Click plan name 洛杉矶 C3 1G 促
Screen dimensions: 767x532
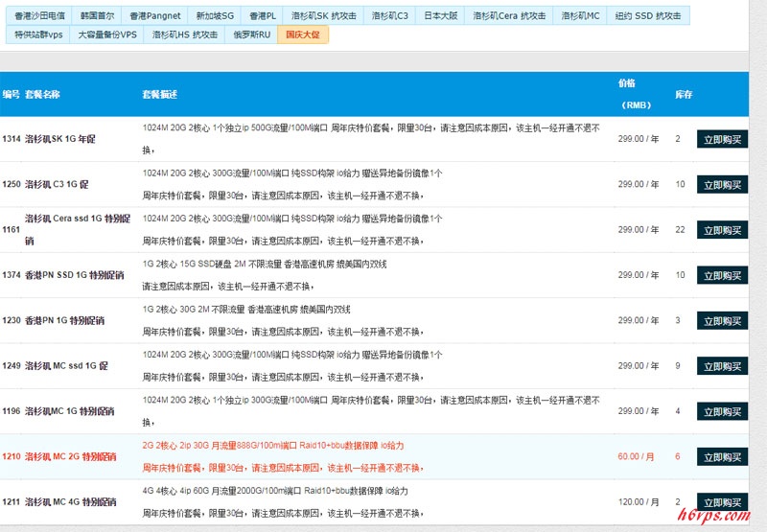(57, 184)
